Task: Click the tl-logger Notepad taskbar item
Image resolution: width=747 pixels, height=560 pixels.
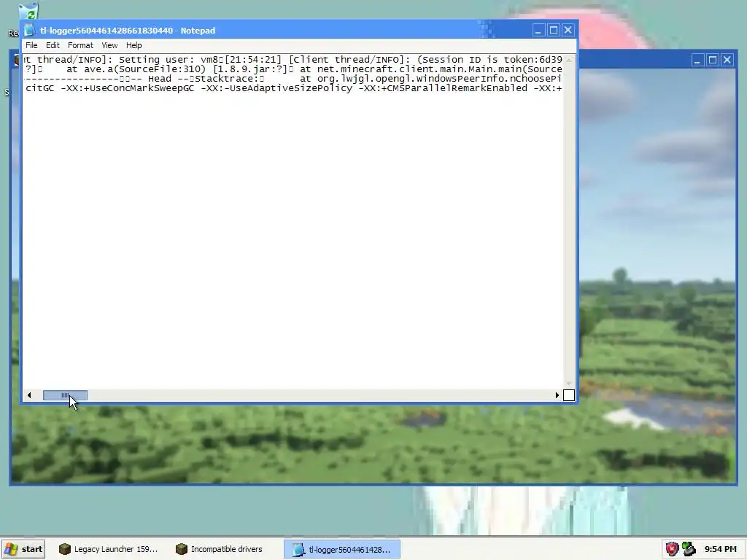Action: pyautogui.click(x=342, y=549)
